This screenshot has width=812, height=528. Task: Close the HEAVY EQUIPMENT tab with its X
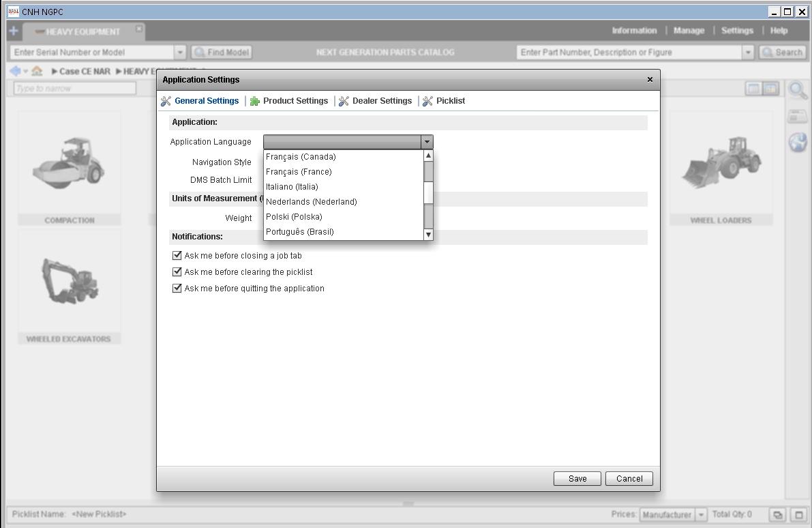pos(138,29)
